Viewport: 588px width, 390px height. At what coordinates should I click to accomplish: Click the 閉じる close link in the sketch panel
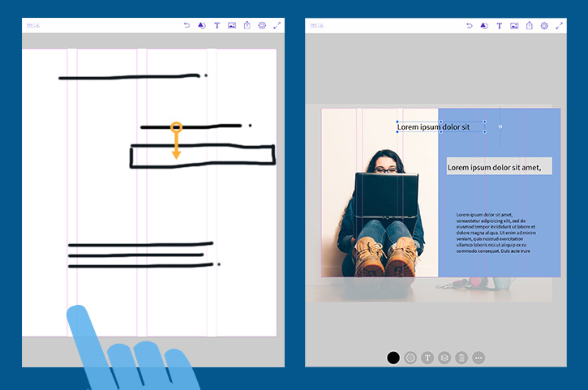(33, 25)
